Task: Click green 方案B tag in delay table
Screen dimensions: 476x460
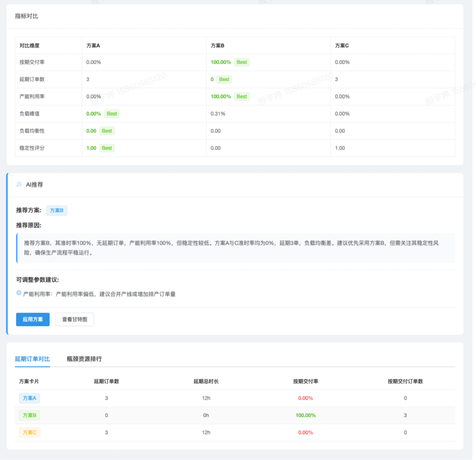Action: click(x=30, y=415)
